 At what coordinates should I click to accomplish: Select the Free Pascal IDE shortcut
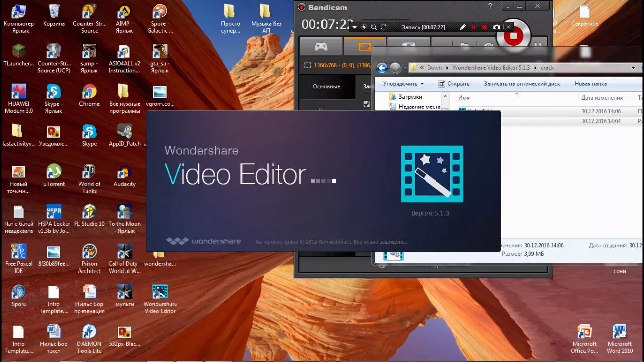[x=19, y=258]
